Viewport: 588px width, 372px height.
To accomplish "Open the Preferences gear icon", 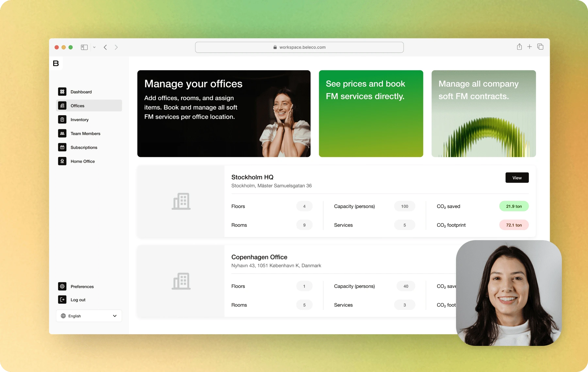I will 62,286.
